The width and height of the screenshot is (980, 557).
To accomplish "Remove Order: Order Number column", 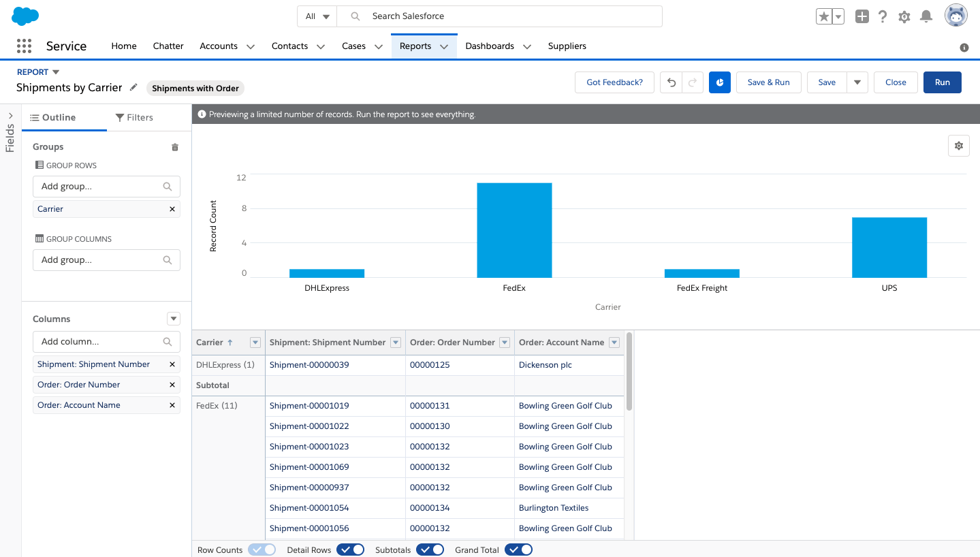I will coord(172,385).
